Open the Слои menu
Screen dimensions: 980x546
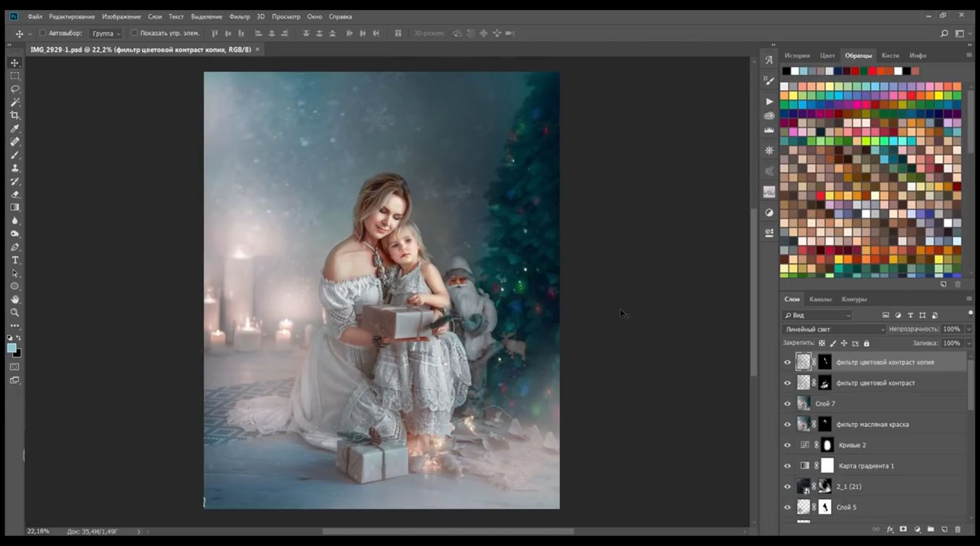point(155,16)
